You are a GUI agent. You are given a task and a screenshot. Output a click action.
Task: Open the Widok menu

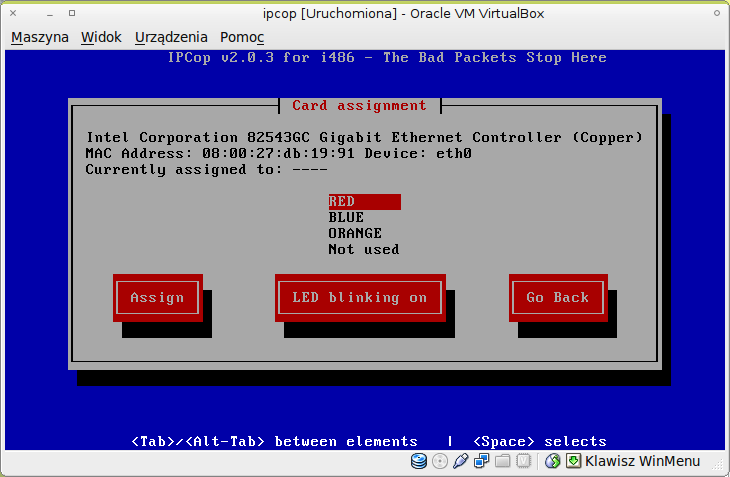coord(101,37)
